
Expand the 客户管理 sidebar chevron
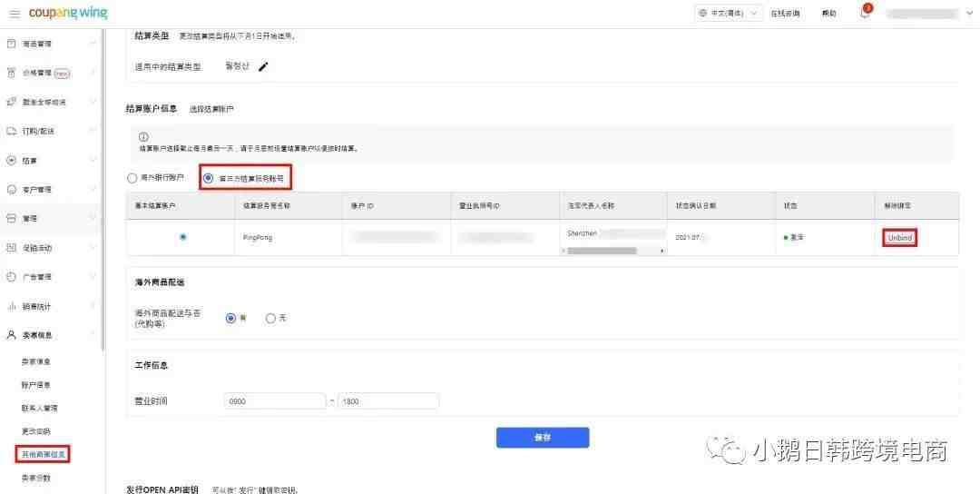93,190
